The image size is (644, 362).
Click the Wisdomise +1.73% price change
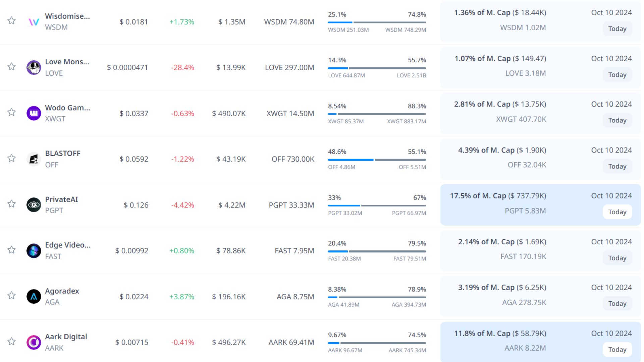click(181, 22)
